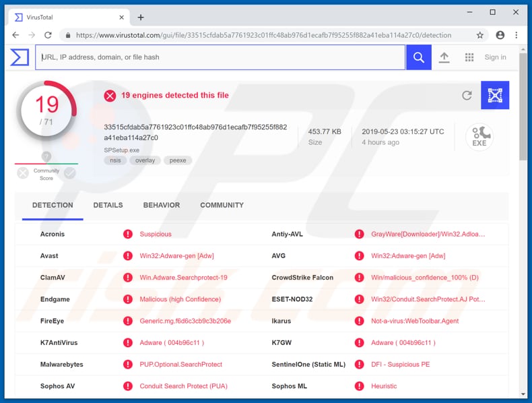The image size is (532, 403).
Task: Click the 19 engines detected this file heading
Action: (x=175, y=96)
